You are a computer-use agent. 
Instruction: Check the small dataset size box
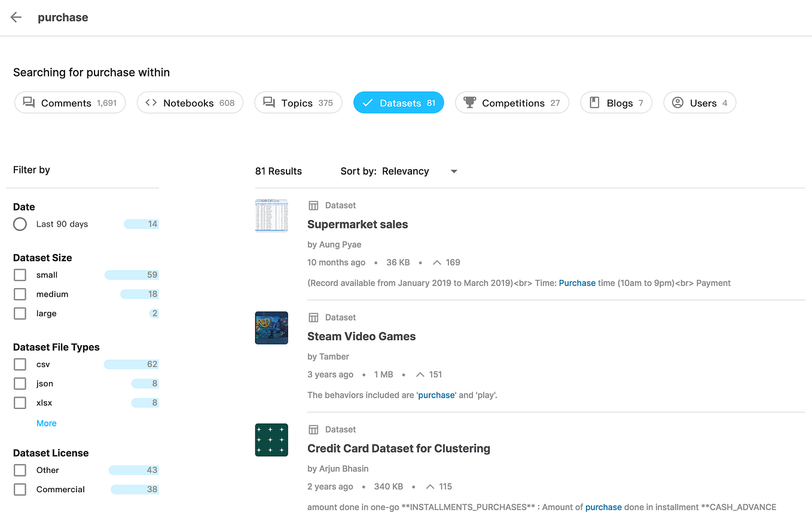point(20,275)
